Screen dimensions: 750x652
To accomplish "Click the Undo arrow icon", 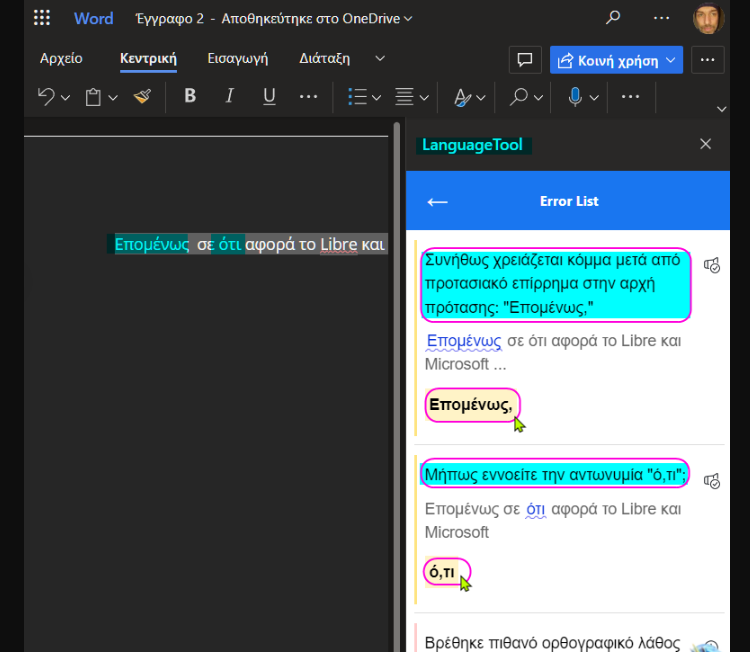I will [x=46, y=97].
